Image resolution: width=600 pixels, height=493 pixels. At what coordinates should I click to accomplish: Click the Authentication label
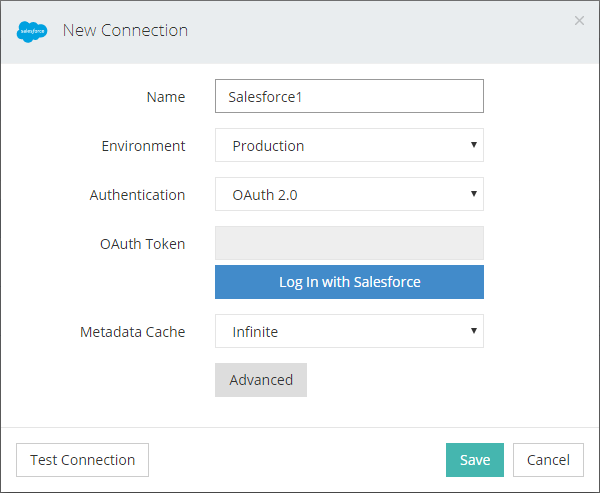137,195
